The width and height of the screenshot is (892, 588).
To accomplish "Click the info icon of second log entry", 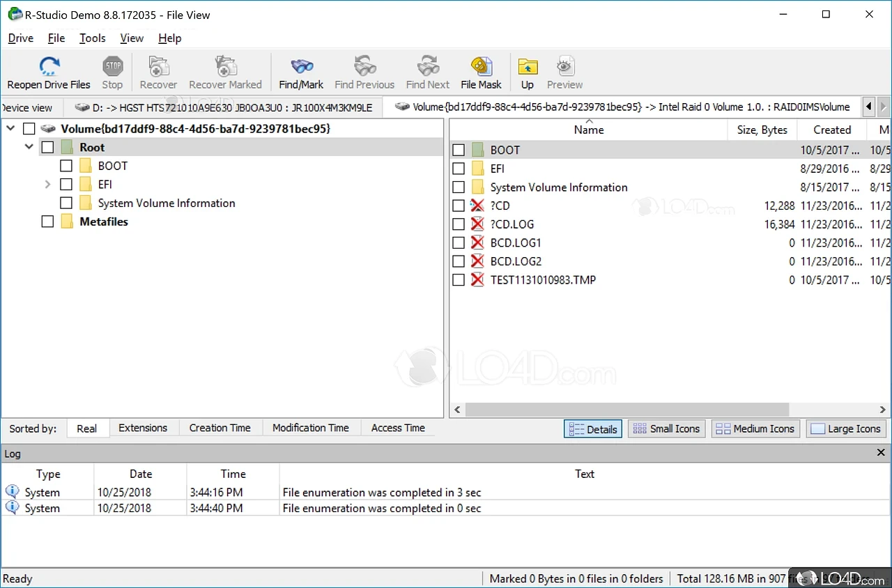I will 12,508.
